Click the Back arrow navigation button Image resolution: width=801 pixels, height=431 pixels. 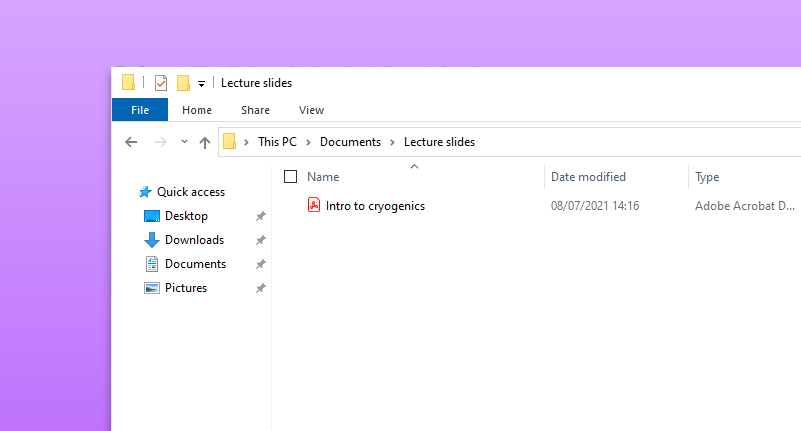(131, 142)
